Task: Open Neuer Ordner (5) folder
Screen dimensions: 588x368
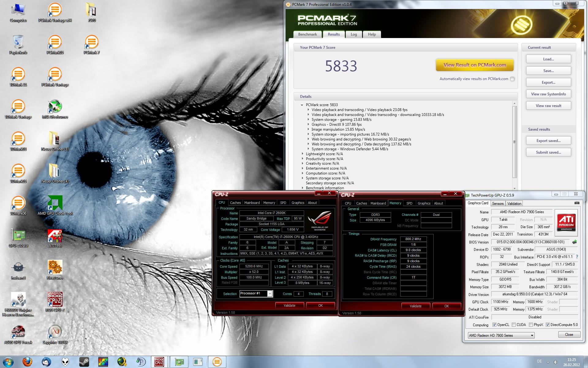Action: coord(55,142)
